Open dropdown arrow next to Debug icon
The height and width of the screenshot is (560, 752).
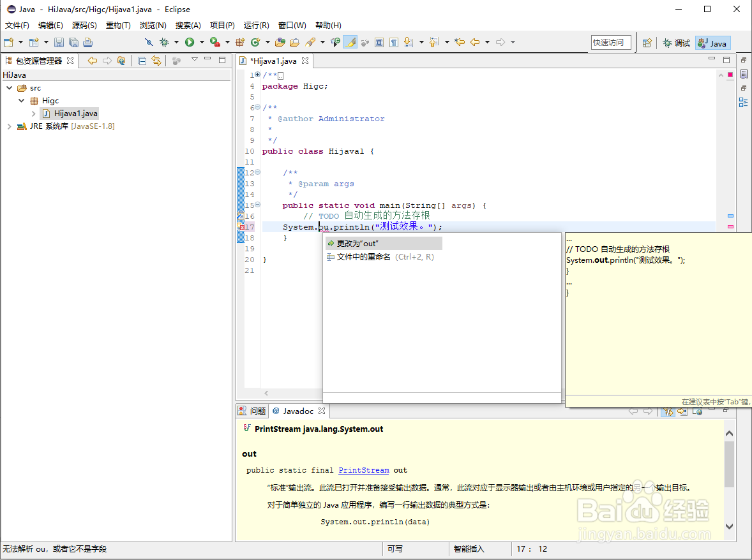[176, 42]
